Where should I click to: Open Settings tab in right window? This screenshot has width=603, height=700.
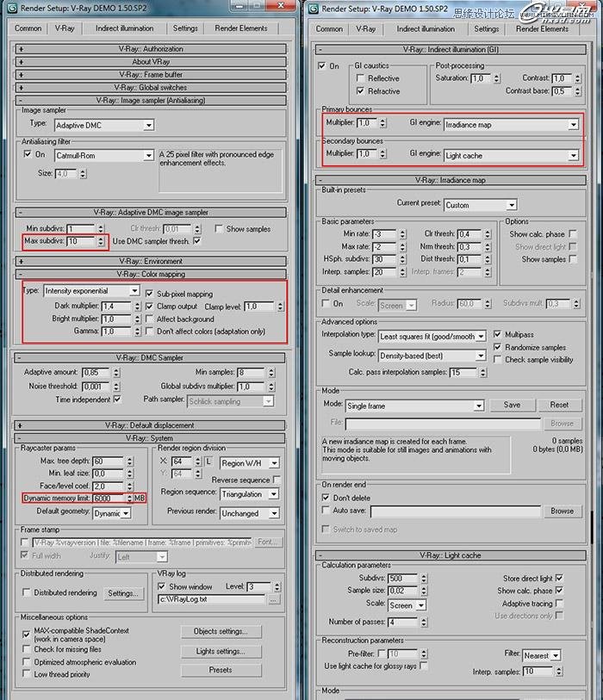(486, 29)
